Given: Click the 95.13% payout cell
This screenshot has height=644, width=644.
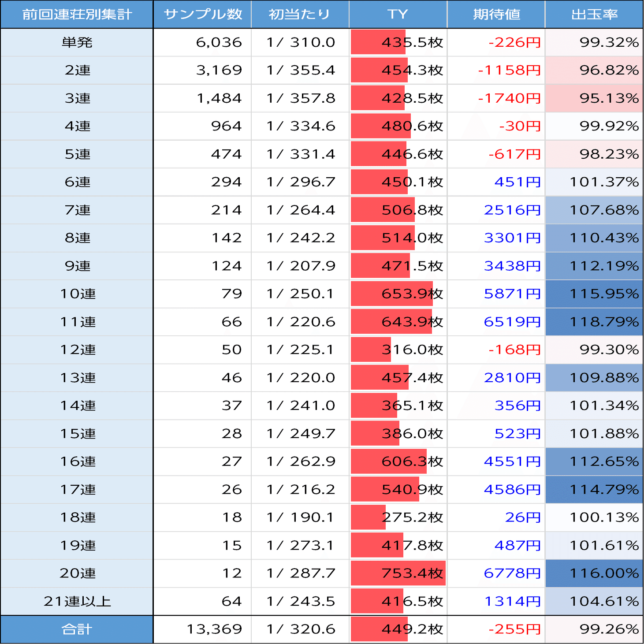Looking at the screenshot, I should pyautogui.click(x=594, y=98).
